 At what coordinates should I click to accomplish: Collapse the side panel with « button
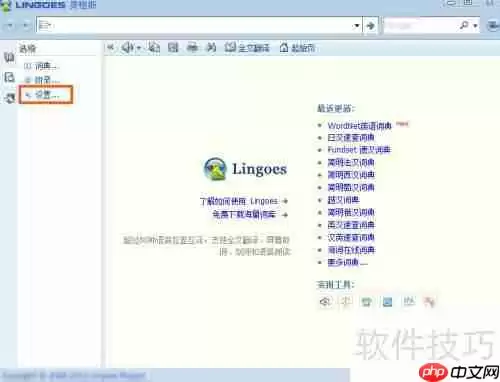pyautogui.click(x=110, y=48)
